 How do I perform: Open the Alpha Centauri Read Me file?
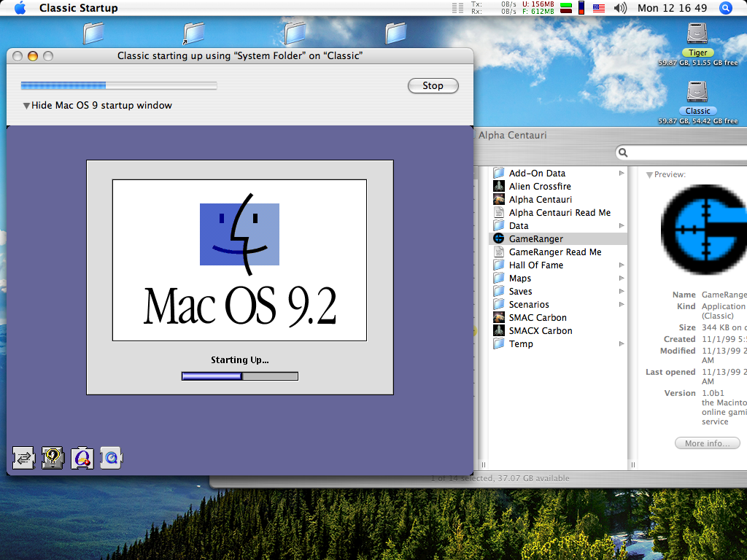[x=560, y=212]
